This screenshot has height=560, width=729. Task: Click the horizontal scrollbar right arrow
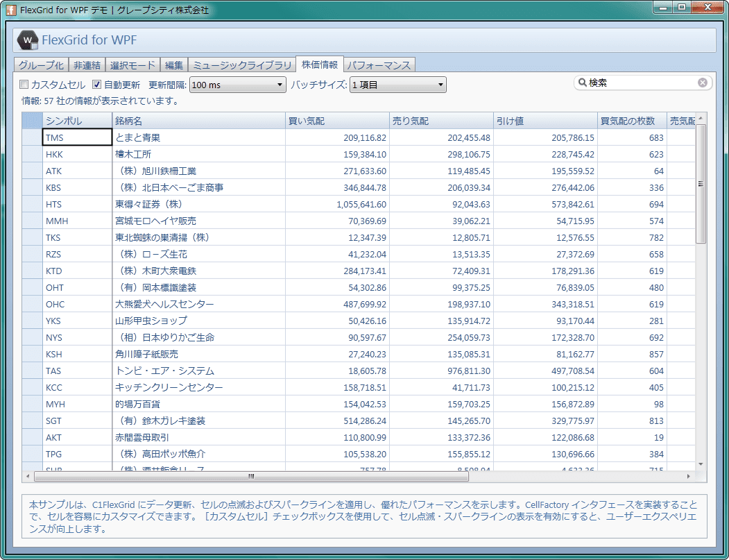click(x=689, y=476)
